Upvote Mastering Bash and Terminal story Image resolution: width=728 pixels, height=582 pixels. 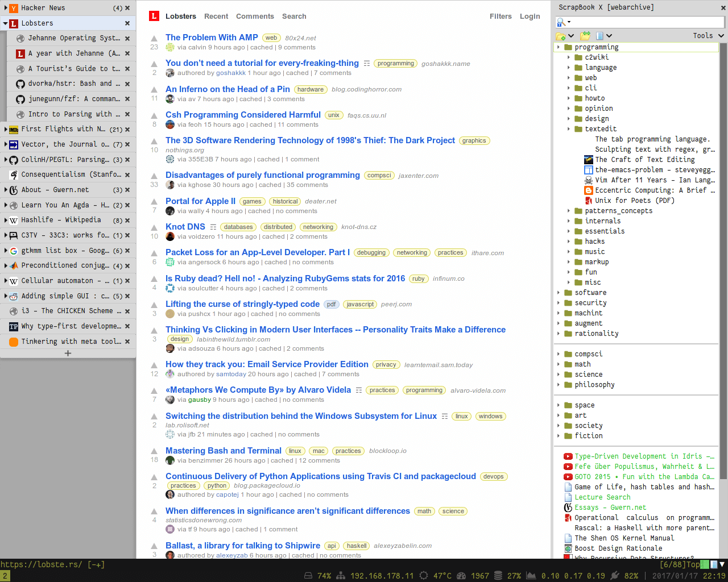click(154, 452)
